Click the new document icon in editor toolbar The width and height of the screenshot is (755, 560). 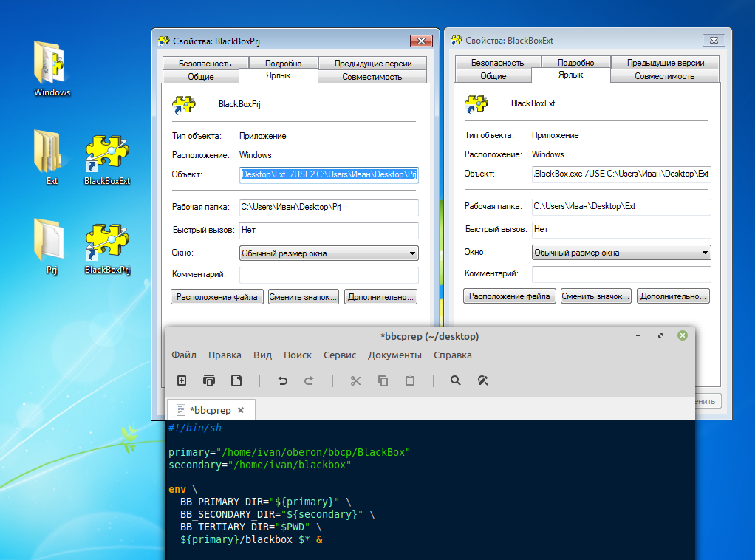182,380
